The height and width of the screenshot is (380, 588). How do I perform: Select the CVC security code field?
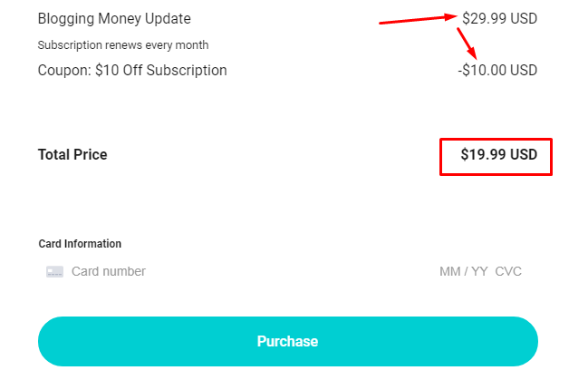(x=508, y=271)
